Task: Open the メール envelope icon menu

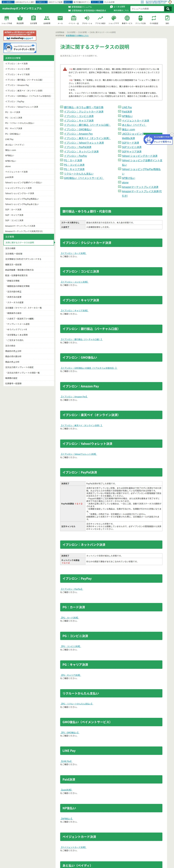Action: point(60,20)
